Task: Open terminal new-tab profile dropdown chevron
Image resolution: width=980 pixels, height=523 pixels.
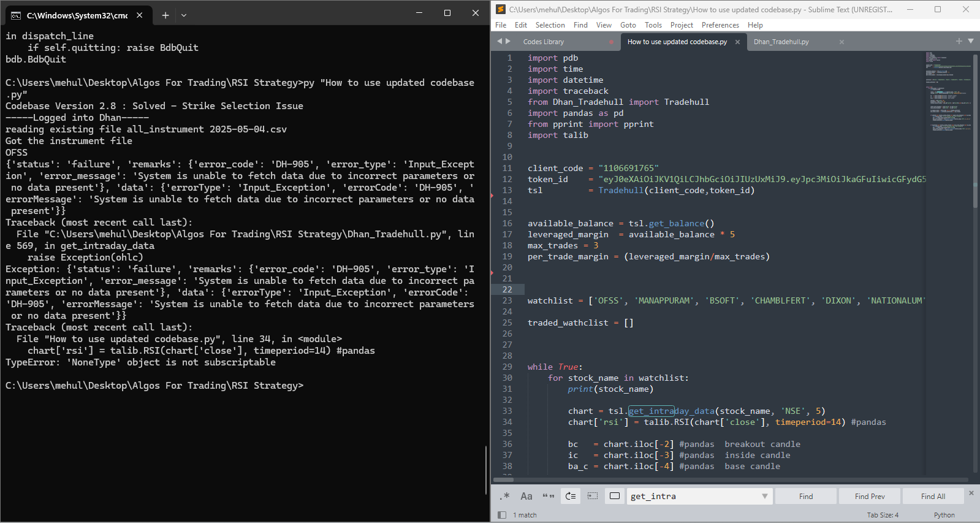Action: 184,15
